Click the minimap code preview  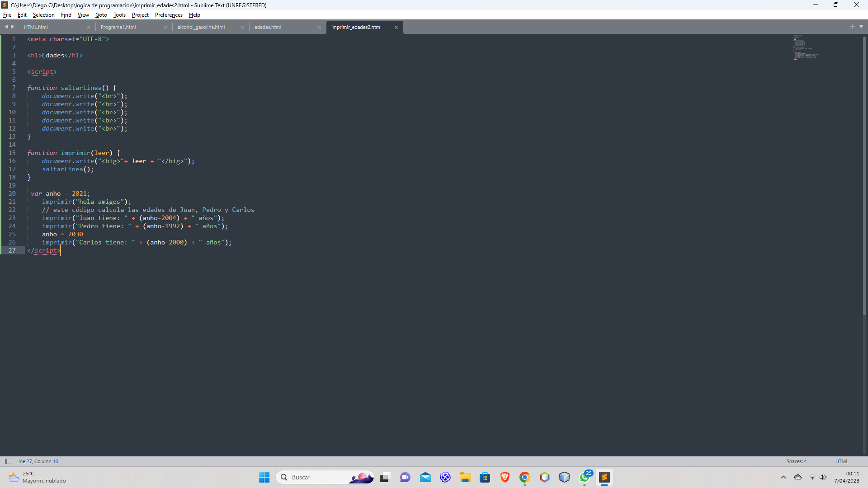(806, 47)
